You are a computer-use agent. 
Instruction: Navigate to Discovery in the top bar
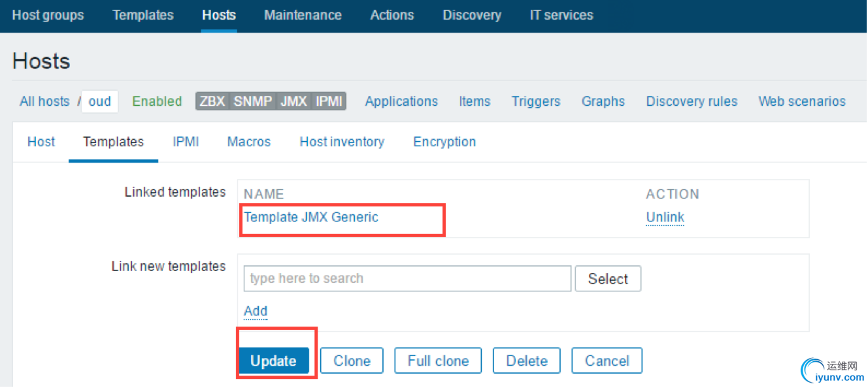pos(472,15)
